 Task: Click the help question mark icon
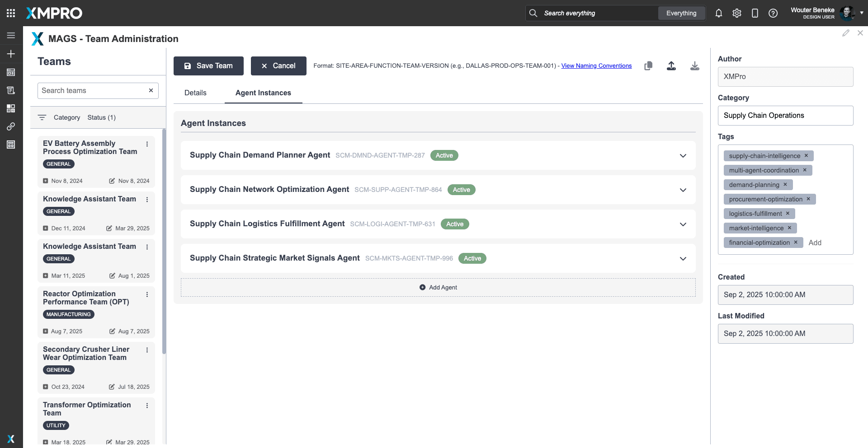tap(773, 13)
